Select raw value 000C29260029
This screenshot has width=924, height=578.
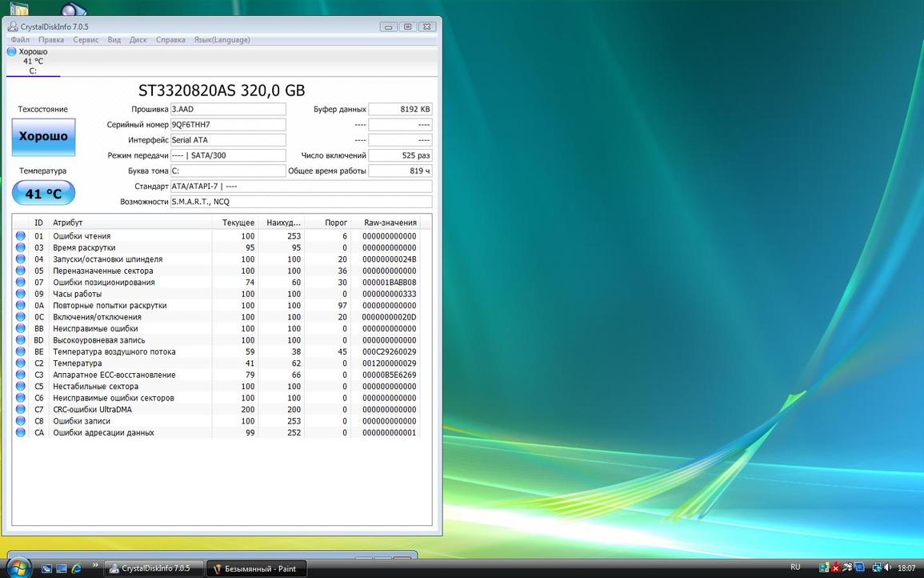click(x=389, y=351)
